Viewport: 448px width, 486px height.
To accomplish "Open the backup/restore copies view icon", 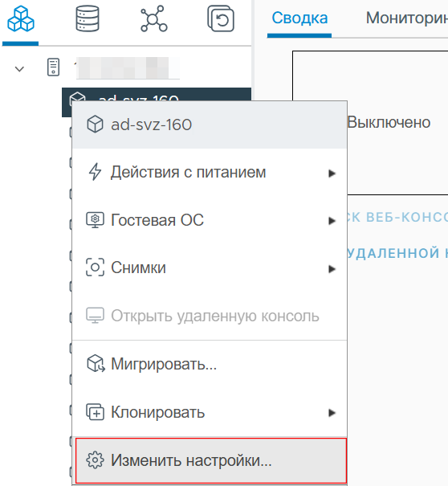I will click(220, 18).
